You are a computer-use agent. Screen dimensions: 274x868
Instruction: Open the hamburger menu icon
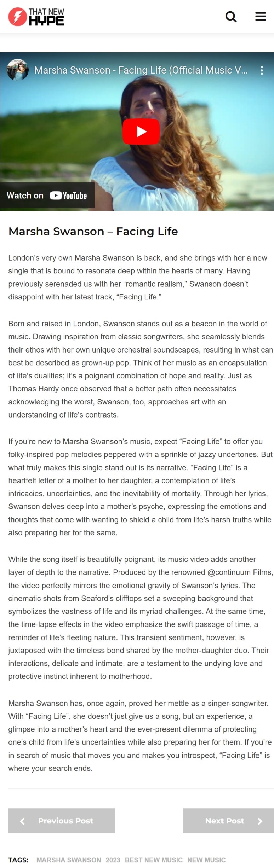(x=261, y=16)
